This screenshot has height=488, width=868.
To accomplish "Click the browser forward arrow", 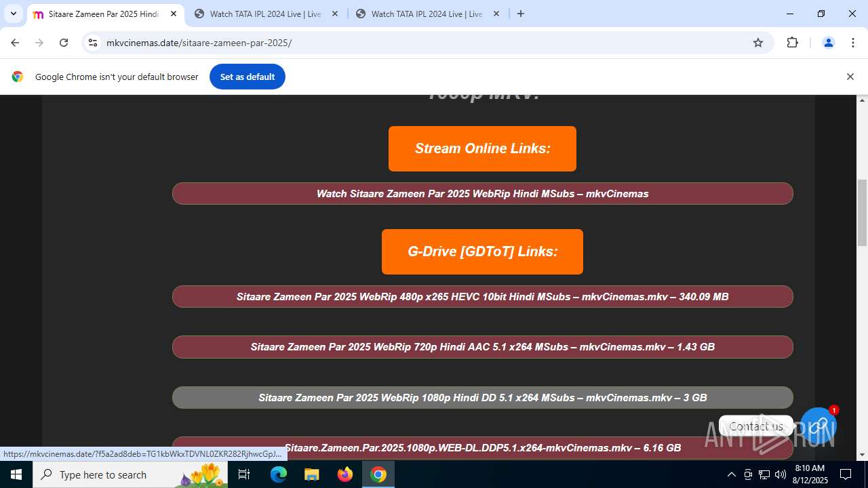I will pos(39,43).
